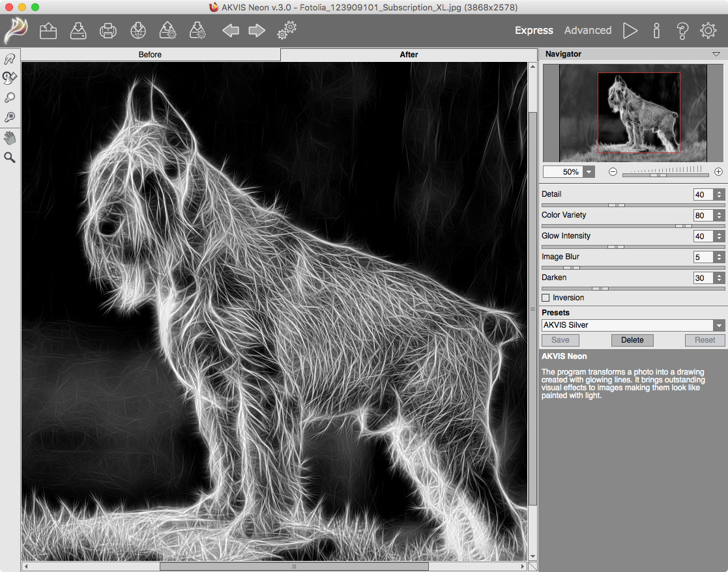Screen dimensions: 728x572
Task: Click the Color Variety slider handle
Action: 684,226
